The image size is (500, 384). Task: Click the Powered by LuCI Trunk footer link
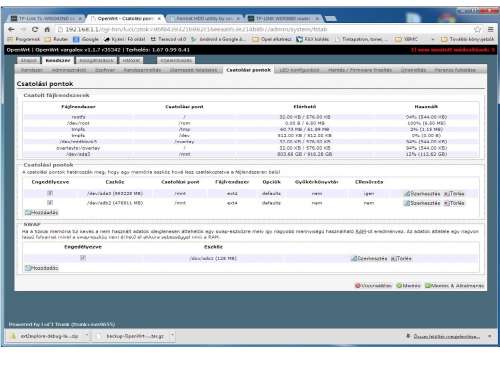pyautogui.click(x=62, y=324)
